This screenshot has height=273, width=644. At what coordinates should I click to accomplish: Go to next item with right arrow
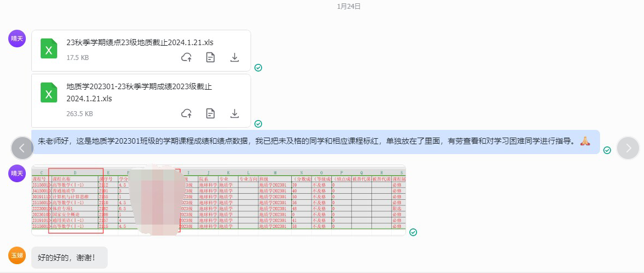628,148
